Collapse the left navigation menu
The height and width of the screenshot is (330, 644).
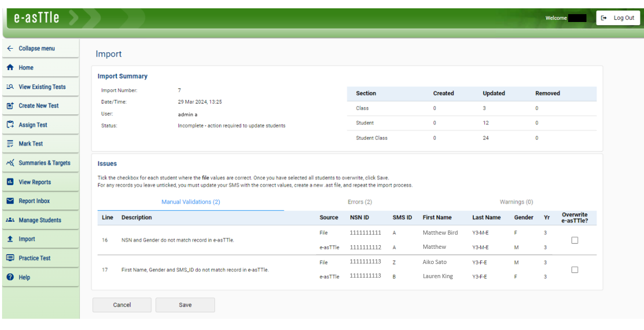[30, 48]
